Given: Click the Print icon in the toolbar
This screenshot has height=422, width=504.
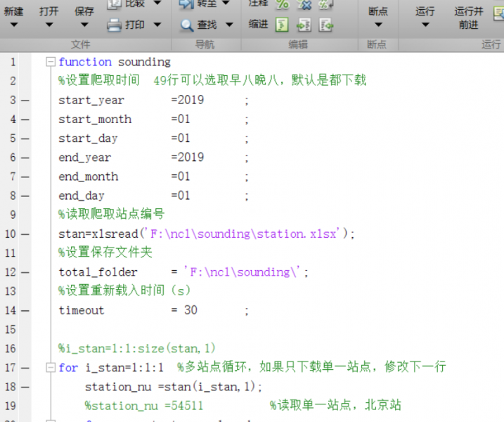Looking at the screenshot, I should [115, 25].
